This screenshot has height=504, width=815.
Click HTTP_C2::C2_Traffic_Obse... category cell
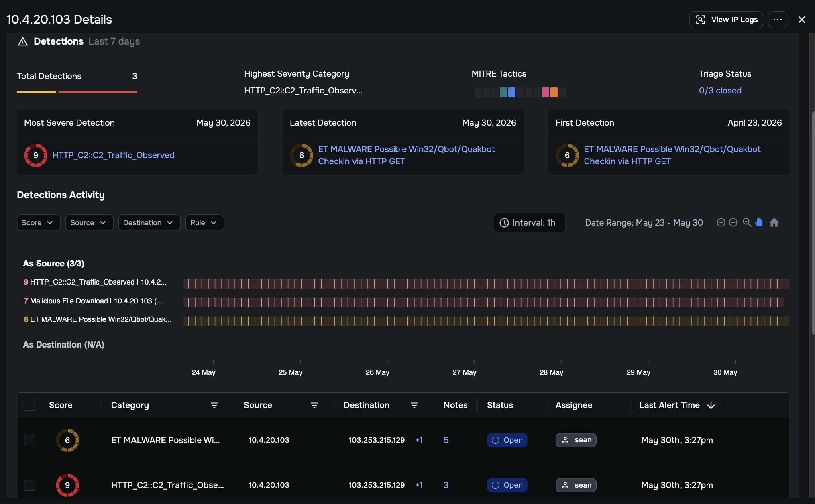(167, 485)
